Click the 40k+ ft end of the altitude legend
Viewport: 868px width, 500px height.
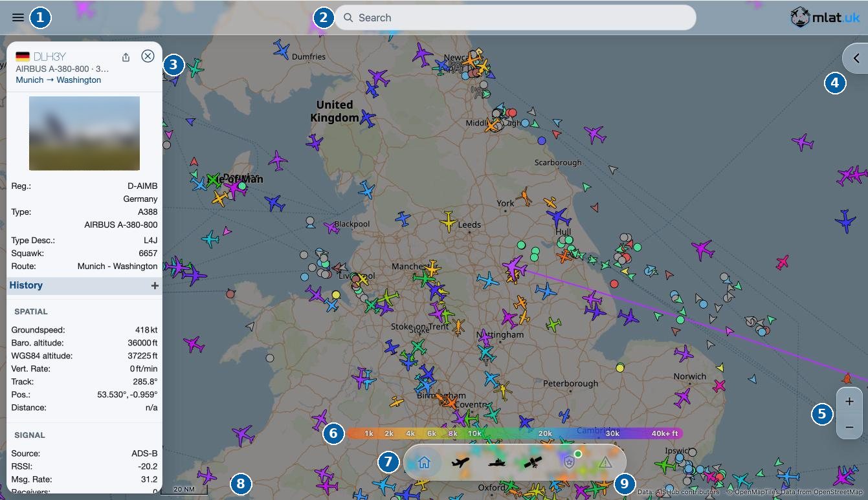[x=665, y=433]
